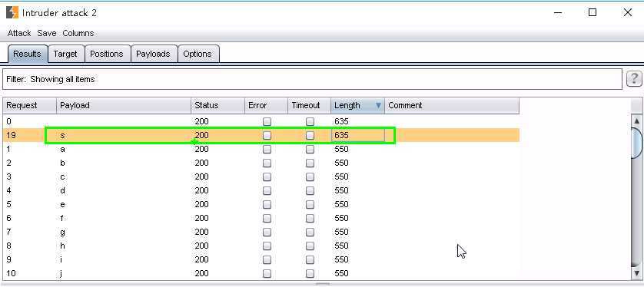Select the row with payload 'i'
The height and width of the screenshot is (287, 644).
[261, 259]
